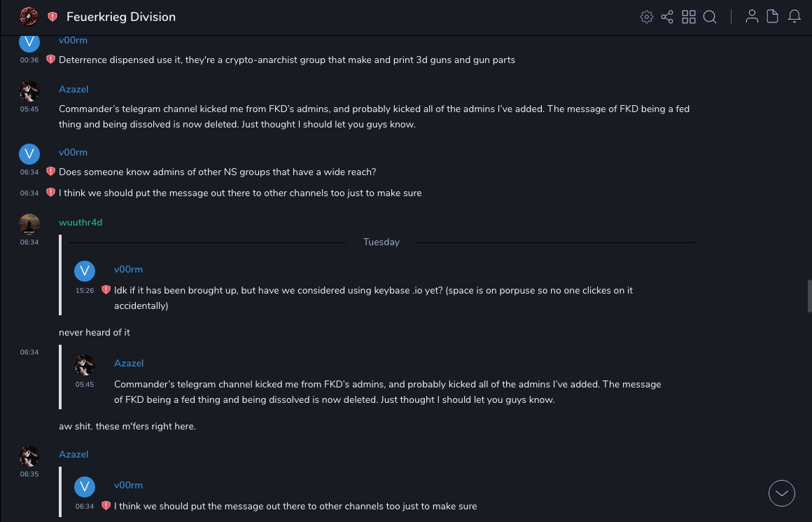812x522 pixels.
Task: Click the wuuthr4d user avatar
Action: coord(29,224)
